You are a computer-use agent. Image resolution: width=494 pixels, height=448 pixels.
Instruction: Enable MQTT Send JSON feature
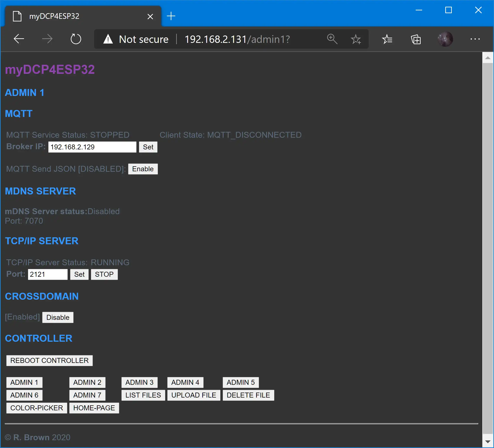tap(143, 168)
